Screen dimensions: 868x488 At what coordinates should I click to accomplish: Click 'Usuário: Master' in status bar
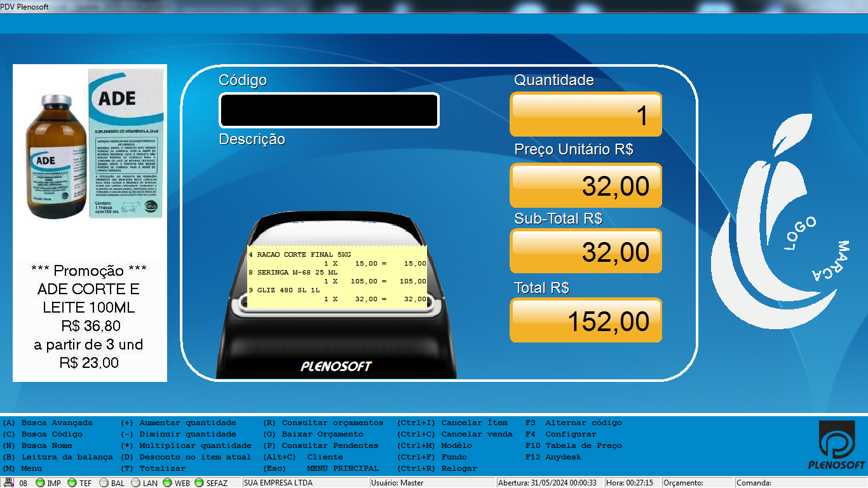click(398, 483)
